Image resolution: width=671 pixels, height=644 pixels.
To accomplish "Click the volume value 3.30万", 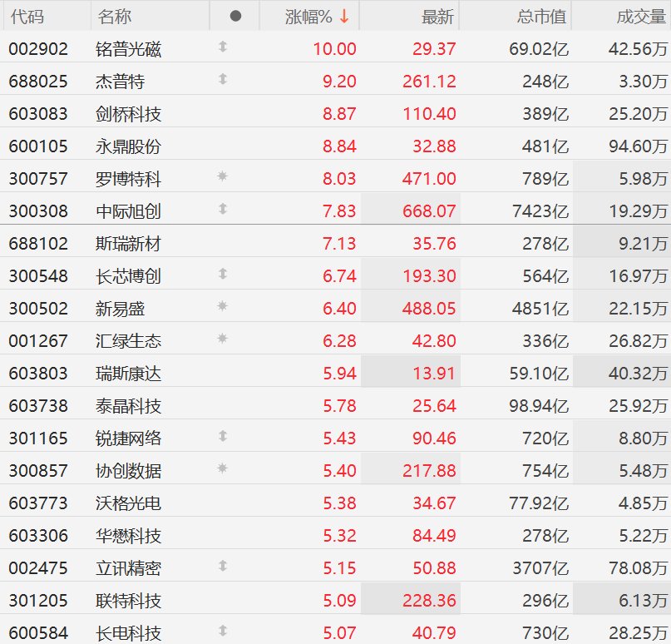I will coord(644,82).
